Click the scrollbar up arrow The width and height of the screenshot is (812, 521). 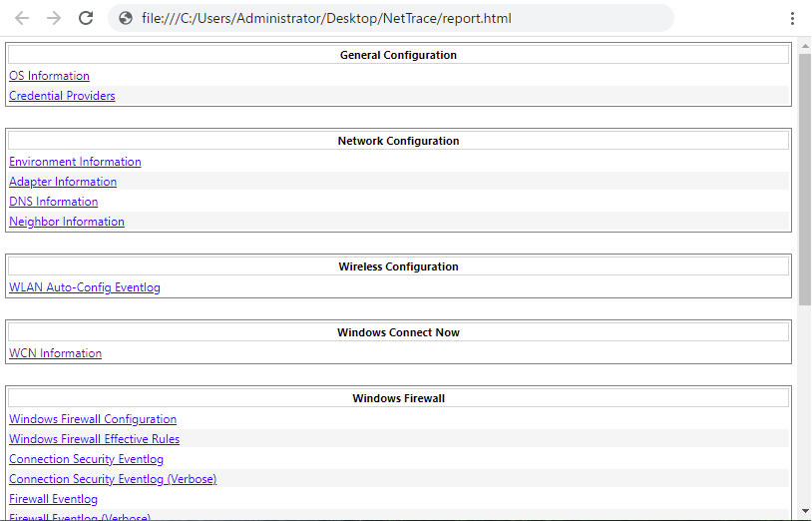pos(805,46)
